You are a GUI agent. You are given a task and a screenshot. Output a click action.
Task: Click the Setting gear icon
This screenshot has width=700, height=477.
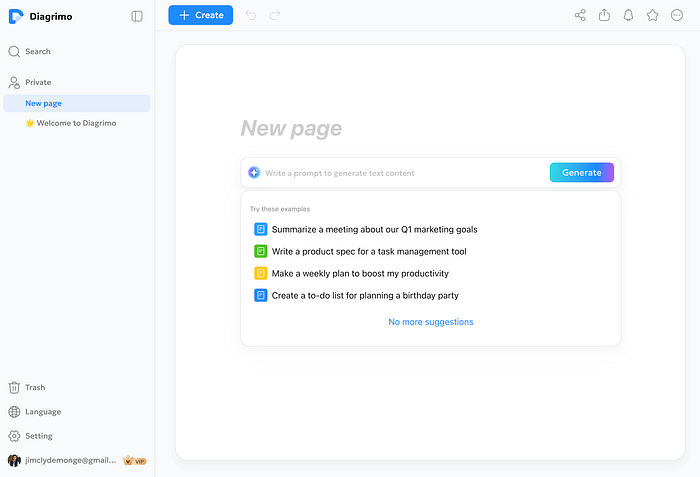pos(14,436)
